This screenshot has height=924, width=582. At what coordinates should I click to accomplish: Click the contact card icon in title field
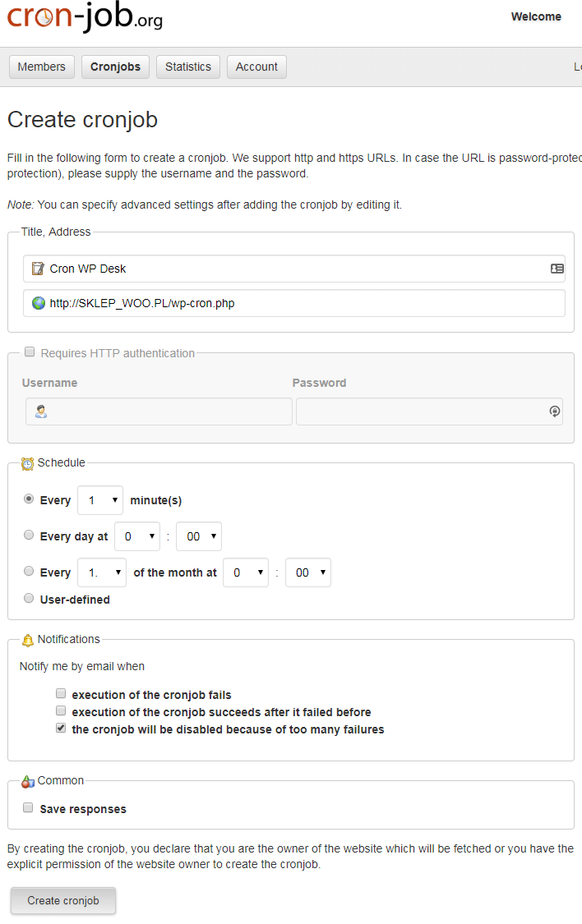pos(557,269)
